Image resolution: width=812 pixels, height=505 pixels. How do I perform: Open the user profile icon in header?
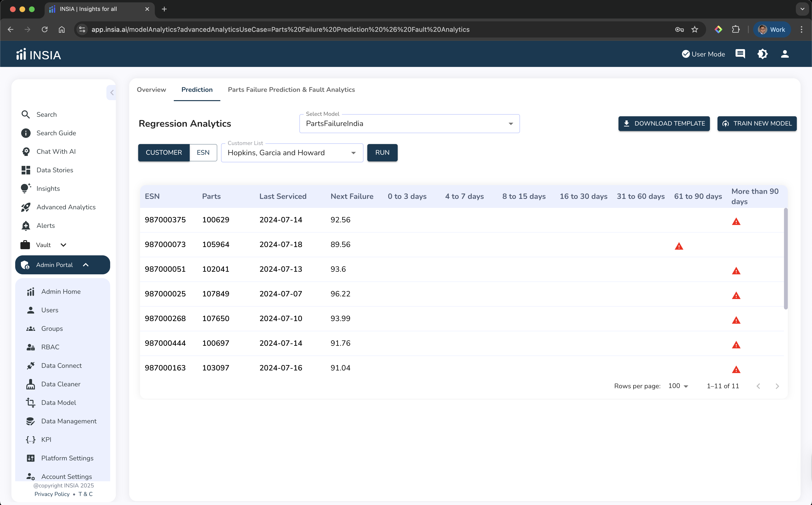pyautogui.click(x=785, y=54)
